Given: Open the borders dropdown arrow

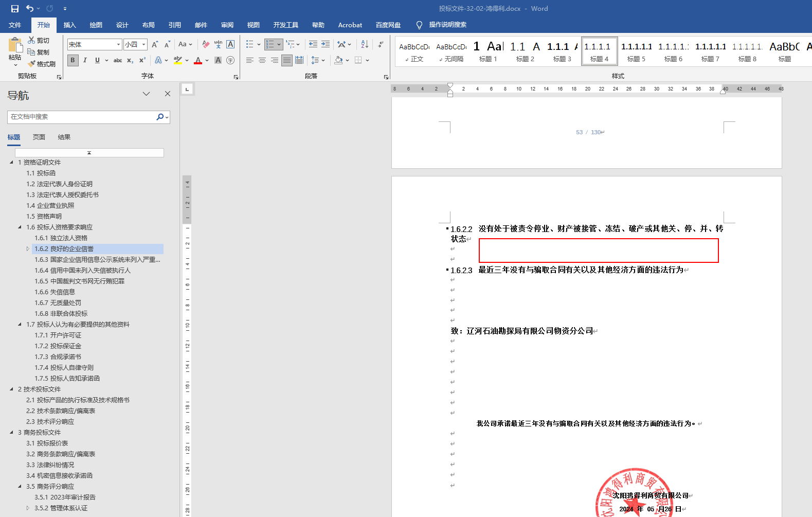Looking at the screenshot, I should coord(368,60).
